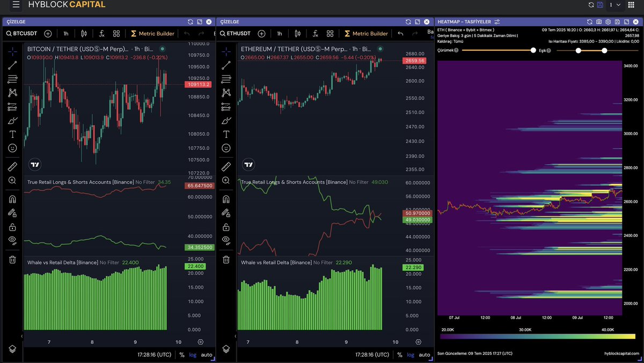Open symbol search on ETHUSDT field
The width and height of the screenshot is (644, 363).
point(235,33)
